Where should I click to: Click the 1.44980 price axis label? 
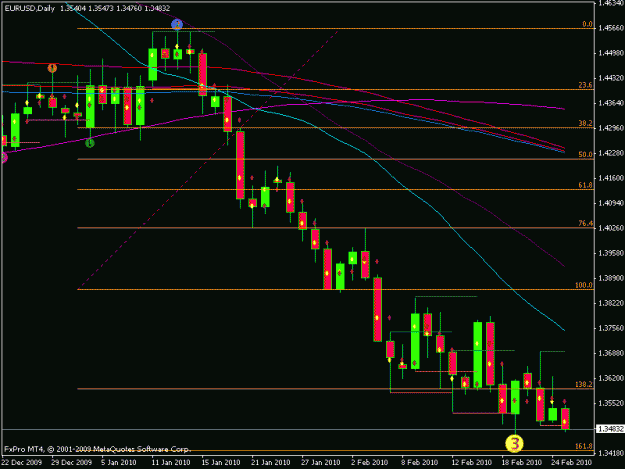pos(611,53)
